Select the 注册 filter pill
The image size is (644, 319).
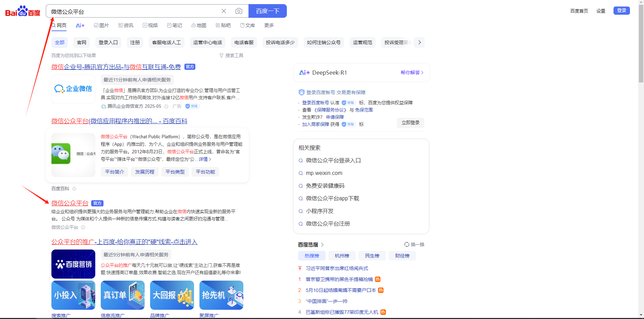click(x=135, y=42)
